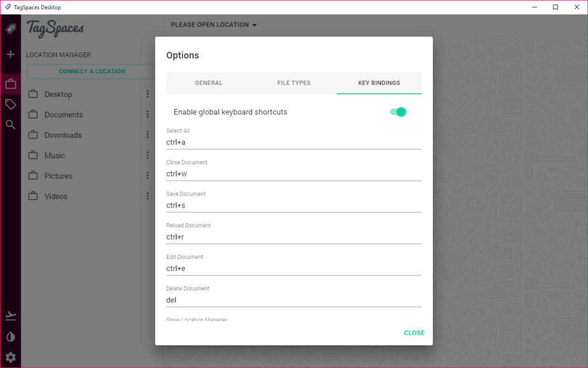Click the briefcase icon next to Documents

33,114
